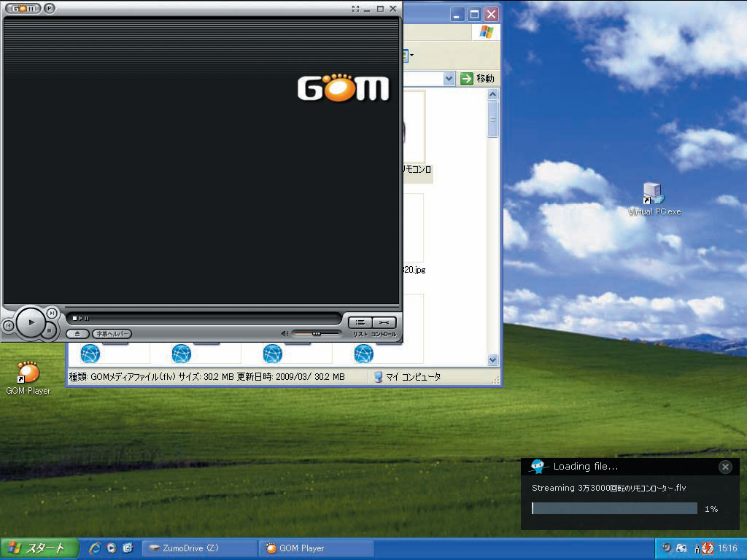Launch Internet Explorer from quick launch

pos(95,548)
